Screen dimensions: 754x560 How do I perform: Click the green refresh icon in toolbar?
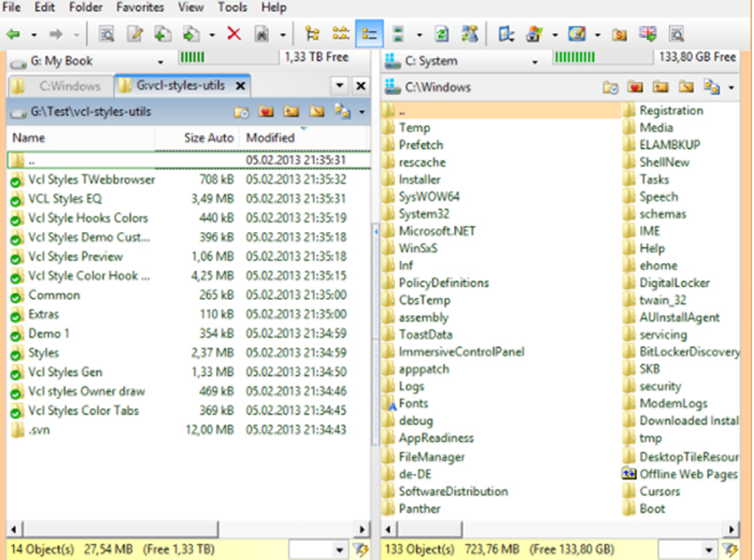(441, 34)
